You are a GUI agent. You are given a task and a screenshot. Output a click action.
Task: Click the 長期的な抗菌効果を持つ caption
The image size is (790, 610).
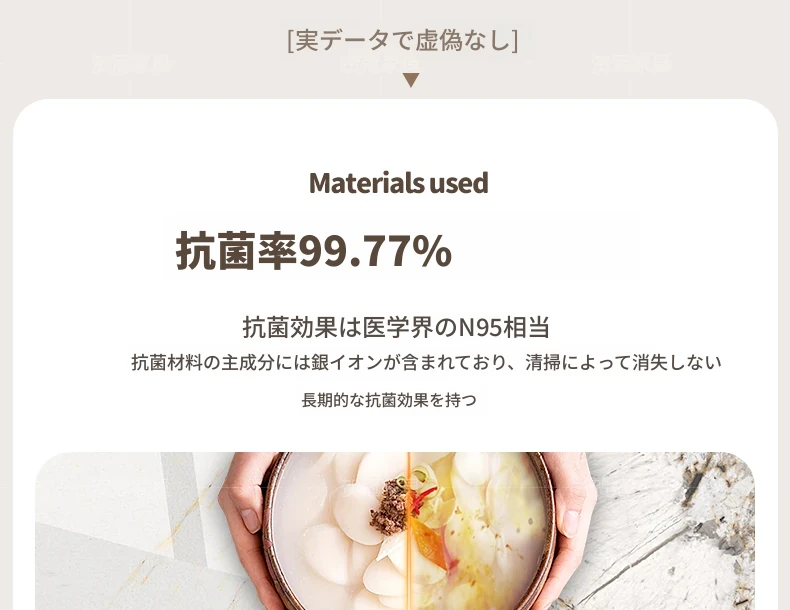pos(389,400)
